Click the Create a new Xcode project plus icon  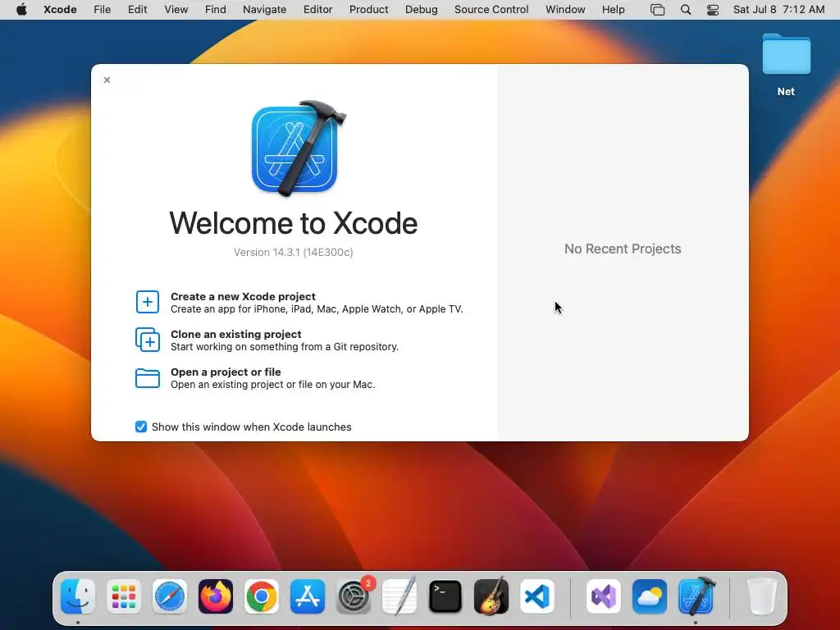[x=148, y=302]
